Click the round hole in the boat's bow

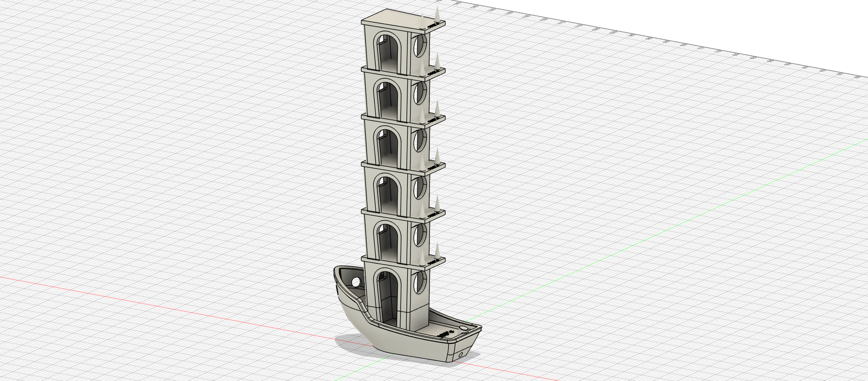click(x=356, y=282)
